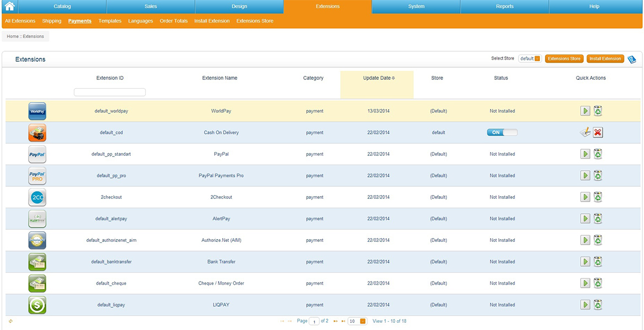Viewport: 644px width, 330px height.
Task: Click the Extension ID filter field
Action: click(110, 92)
